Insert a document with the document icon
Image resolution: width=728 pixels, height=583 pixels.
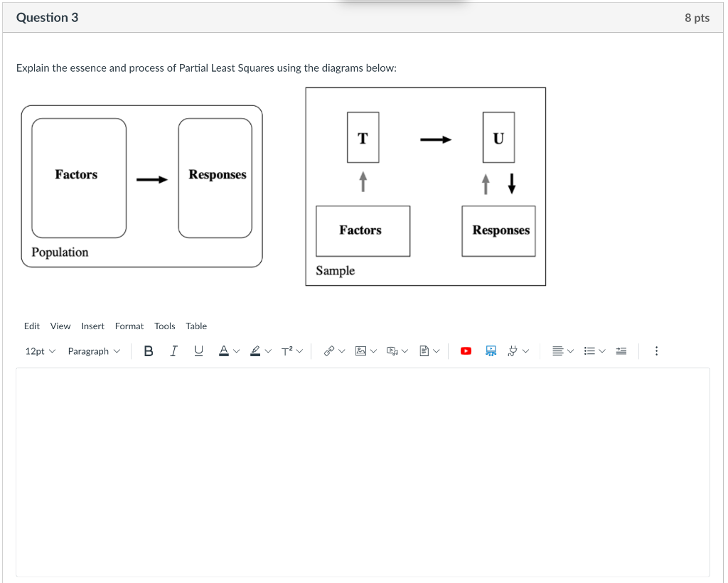click(x=424, y=351)
